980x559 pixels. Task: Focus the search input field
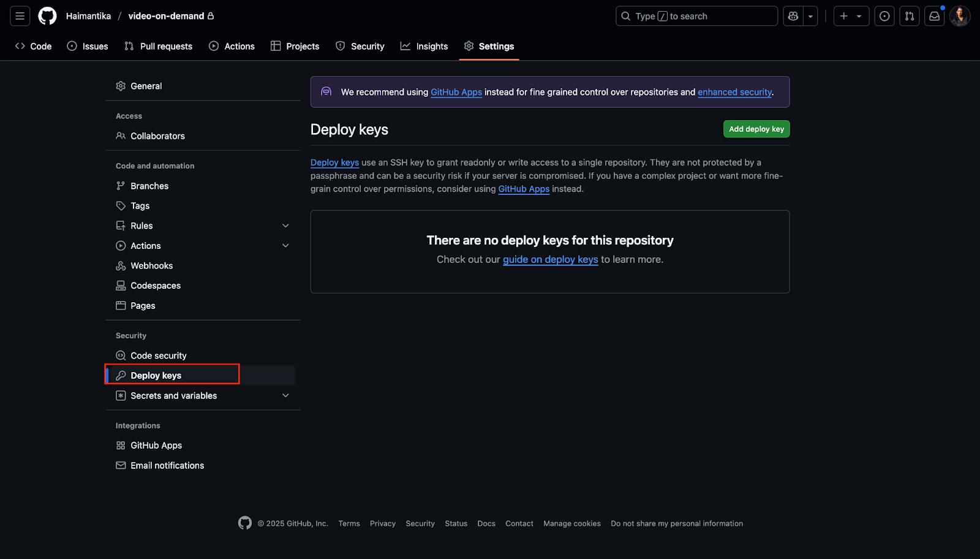696,16
